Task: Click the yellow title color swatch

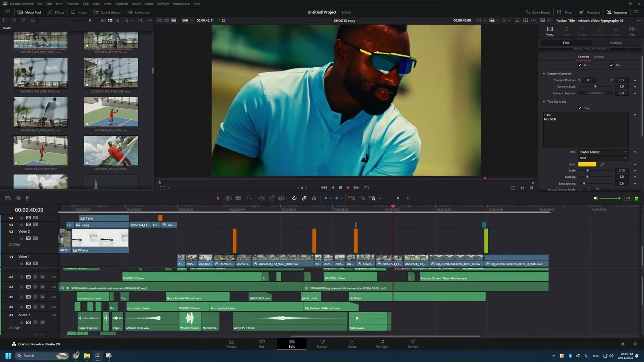Action: click(587, 164)
